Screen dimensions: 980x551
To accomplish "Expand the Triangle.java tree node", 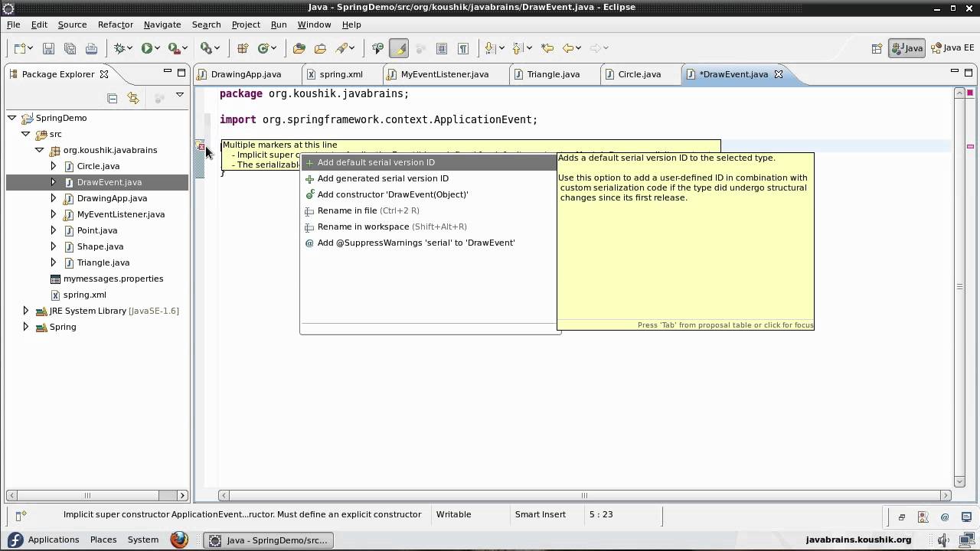I will pyautogui.click(x=53, y=262).
